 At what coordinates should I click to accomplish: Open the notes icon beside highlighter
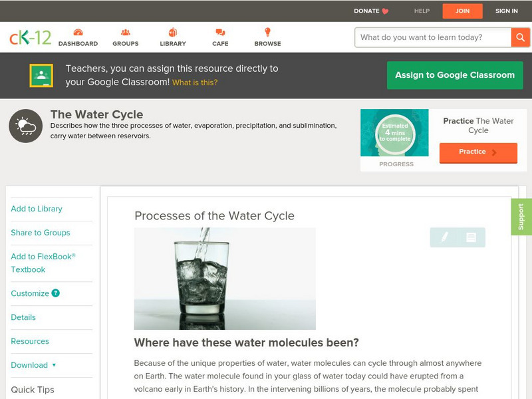471,237
